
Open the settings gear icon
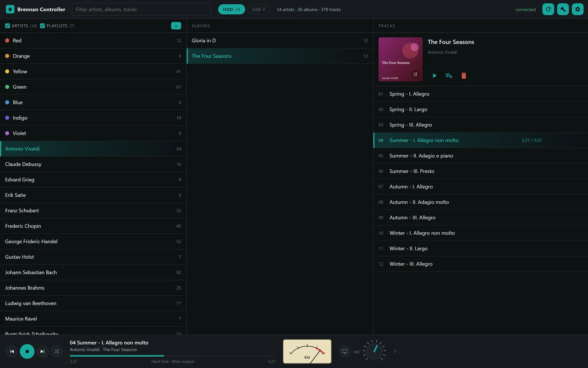point(577,9)
